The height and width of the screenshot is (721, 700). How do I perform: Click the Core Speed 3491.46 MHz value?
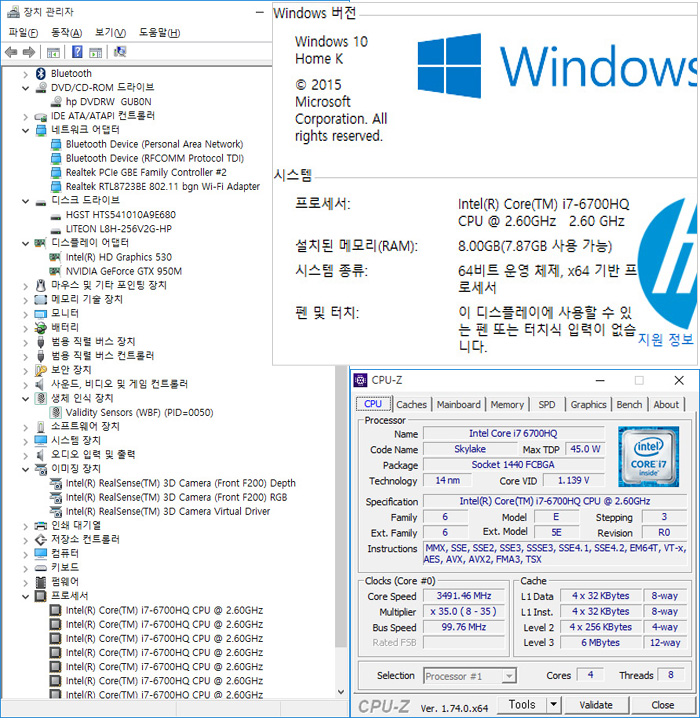(464, 596)
